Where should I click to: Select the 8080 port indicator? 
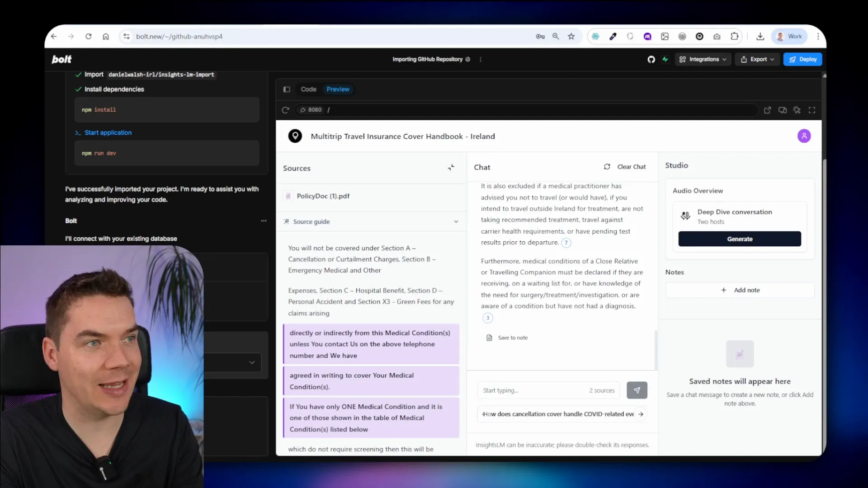click(x=311, y=110)
